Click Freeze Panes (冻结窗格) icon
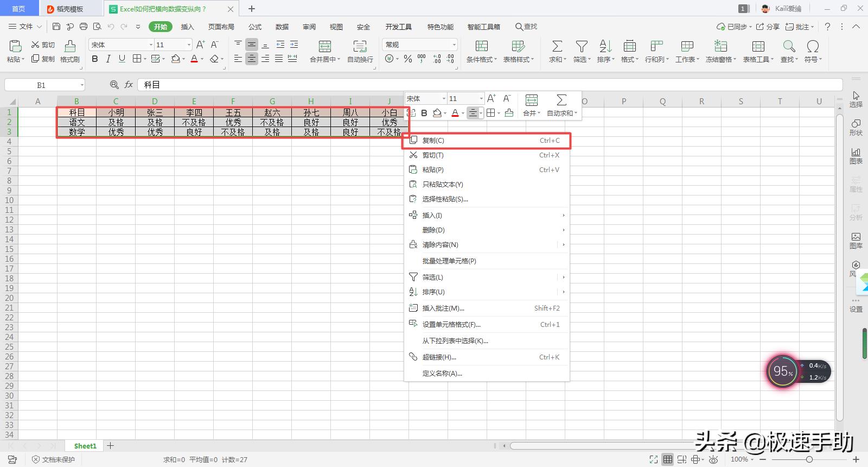This screenshot has width=868, height=467. [x=720, y=47]
